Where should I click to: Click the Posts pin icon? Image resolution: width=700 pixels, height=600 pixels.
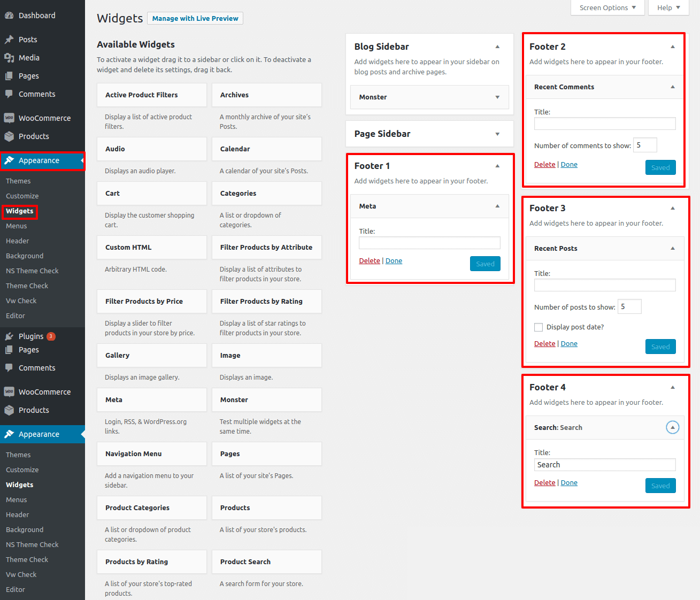(x=9, y=40)
